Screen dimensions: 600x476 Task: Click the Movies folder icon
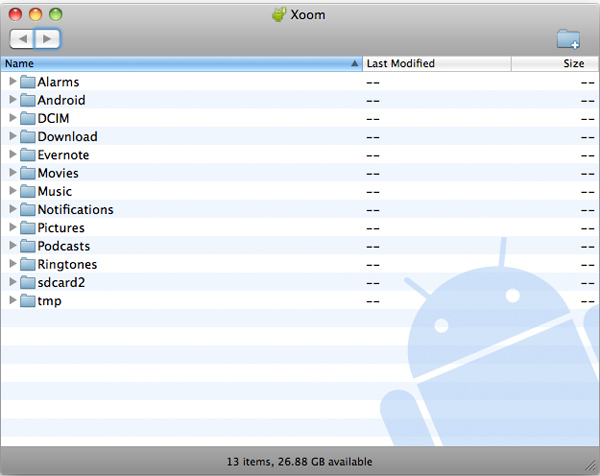28,173
